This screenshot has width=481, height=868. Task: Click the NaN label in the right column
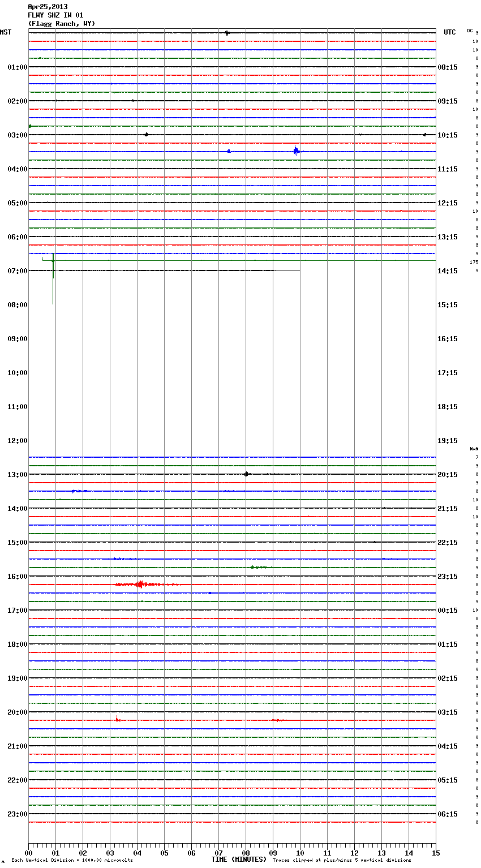click(x=474, y=449)
